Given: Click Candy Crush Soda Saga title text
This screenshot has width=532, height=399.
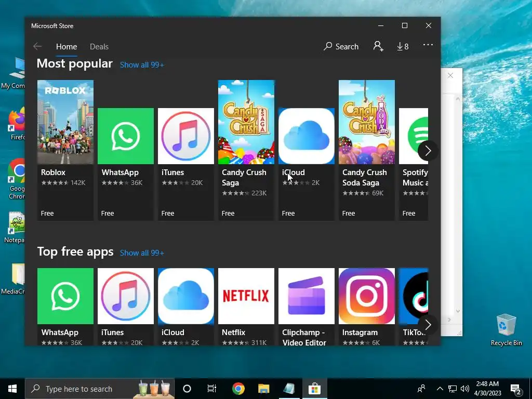Looking at the screenshot, I should coord(364,178).
